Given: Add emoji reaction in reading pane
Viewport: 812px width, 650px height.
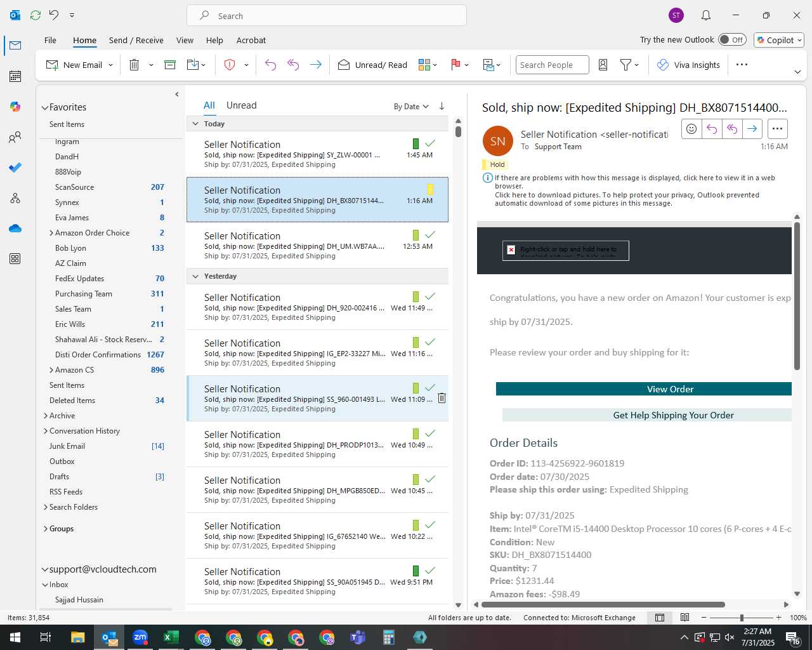Looking at the screenshot, I should 691,129.
